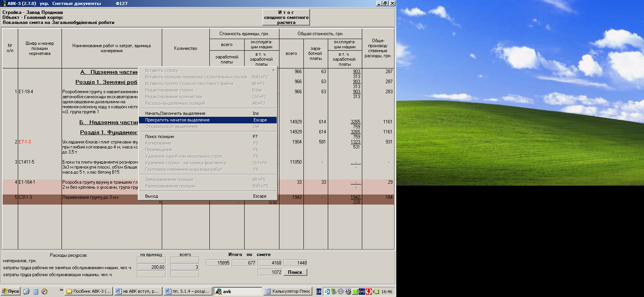Image resolution: width=644 pixels, height=297 pixels.
Task: Switch to Посібник АВК-3 folder taskbar button
Action: (x=89, y=291)
